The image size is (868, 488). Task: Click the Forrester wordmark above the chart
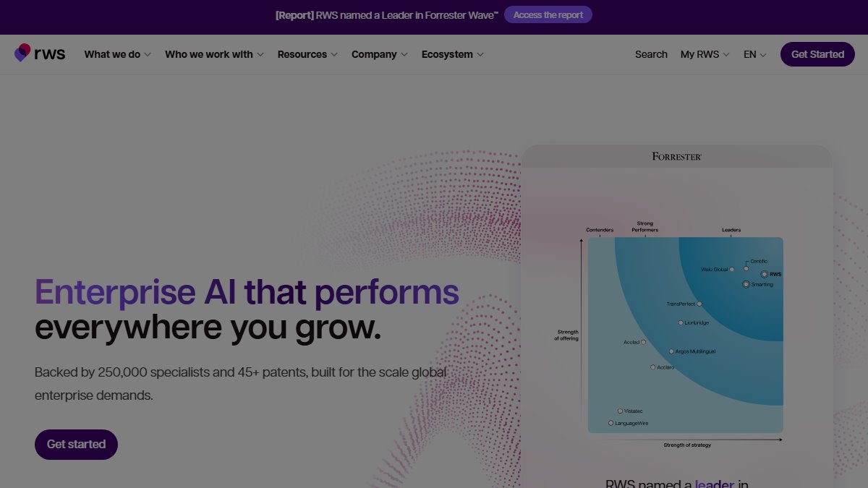tap(677, 156)
